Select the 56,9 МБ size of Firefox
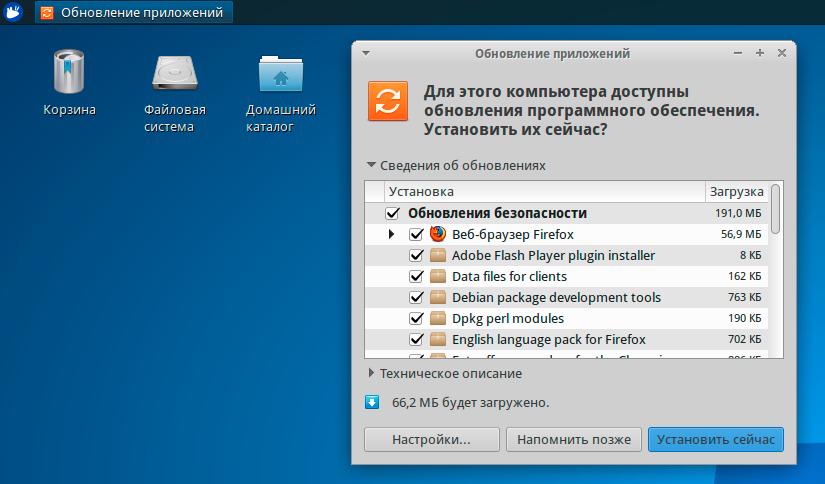Image resolution: width=825 pixels, height=484 pixels. [x=741, y=234]
